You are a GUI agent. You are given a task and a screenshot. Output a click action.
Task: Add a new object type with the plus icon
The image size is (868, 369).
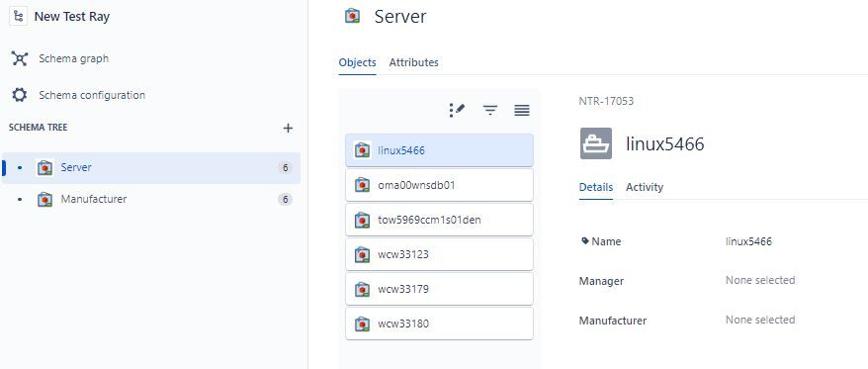tap(288, 128)
